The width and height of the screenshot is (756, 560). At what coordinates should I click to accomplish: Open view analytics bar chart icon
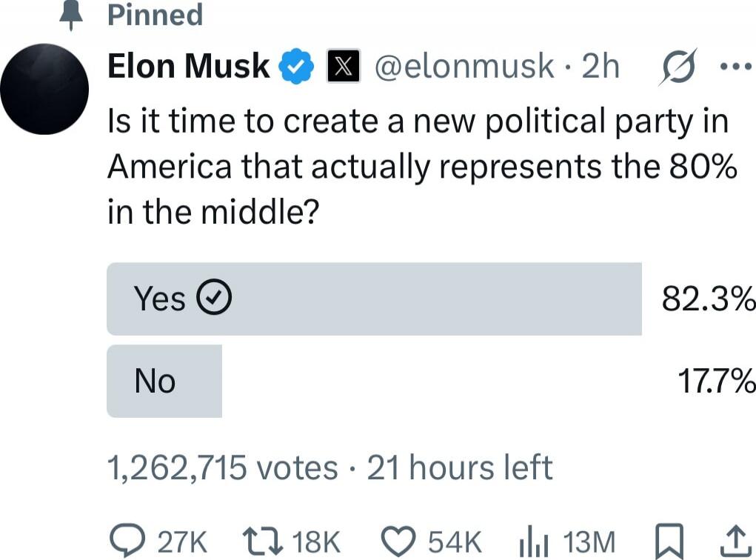click(x=534, y=541)
